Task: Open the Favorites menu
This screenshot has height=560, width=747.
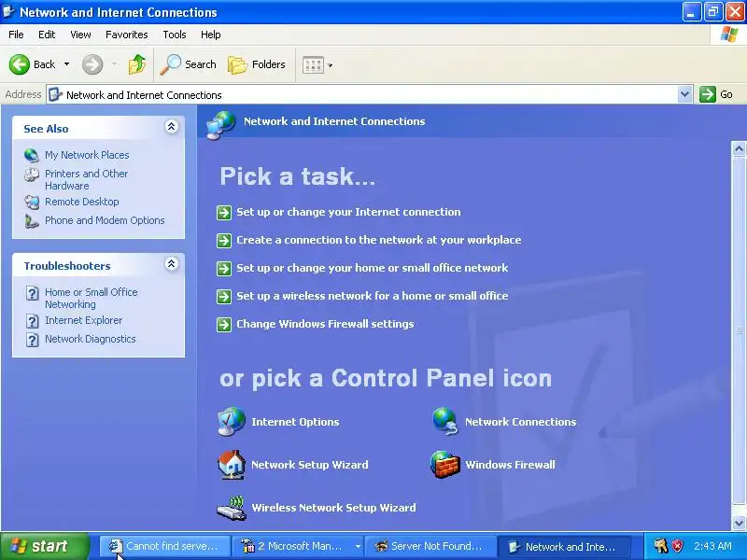Action: (127, 35)
